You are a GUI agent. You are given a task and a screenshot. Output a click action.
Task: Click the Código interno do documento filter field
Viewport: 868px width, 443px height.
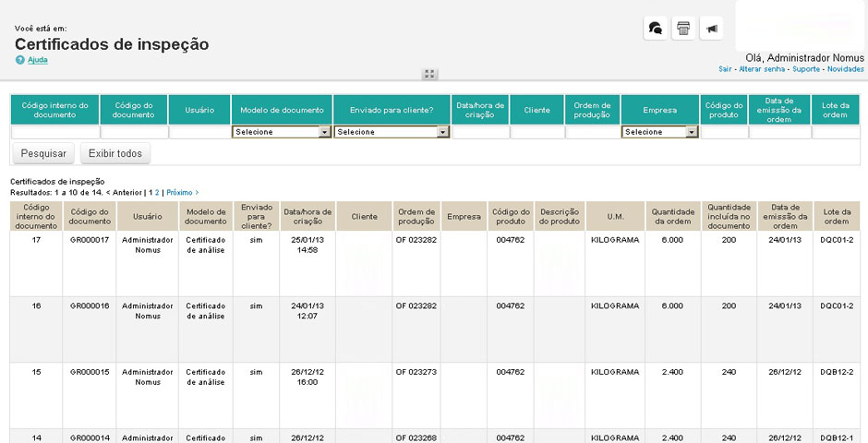point(54,132)
